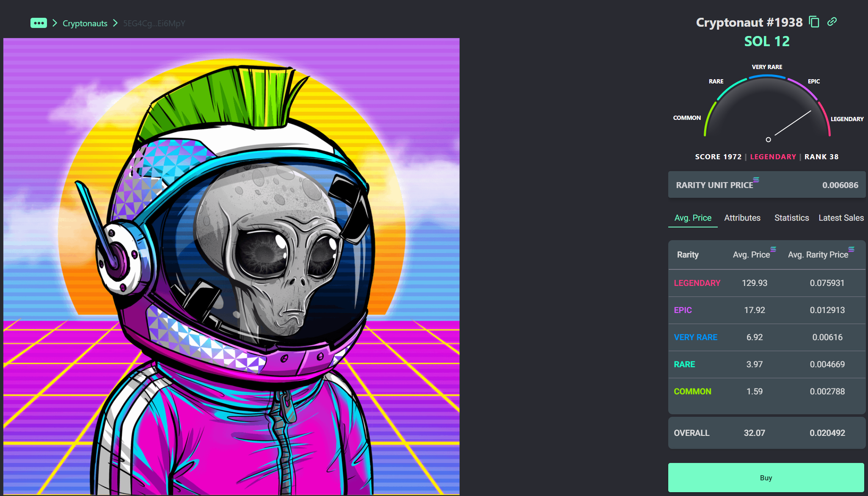Viewport: 868px width, 496px height.
Task: Click the copy icon beside Cryptonaut #1938
Action: click(814, 22)
